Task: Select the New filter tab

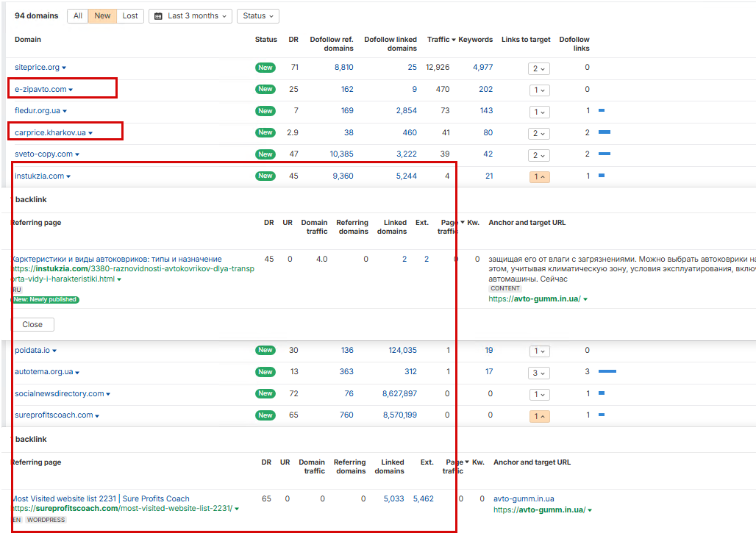Action: [102, 16]
